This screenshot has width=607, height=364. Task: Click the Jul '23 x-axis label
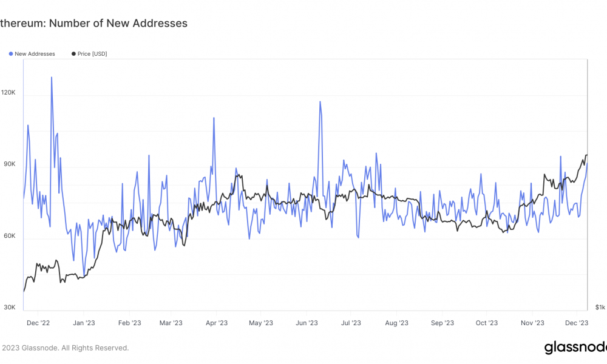pos(351,323)
